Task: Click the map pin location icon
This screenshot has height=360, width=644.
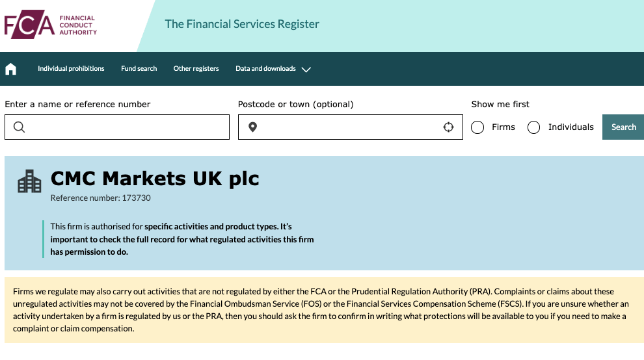Action: tap(252, 127)
